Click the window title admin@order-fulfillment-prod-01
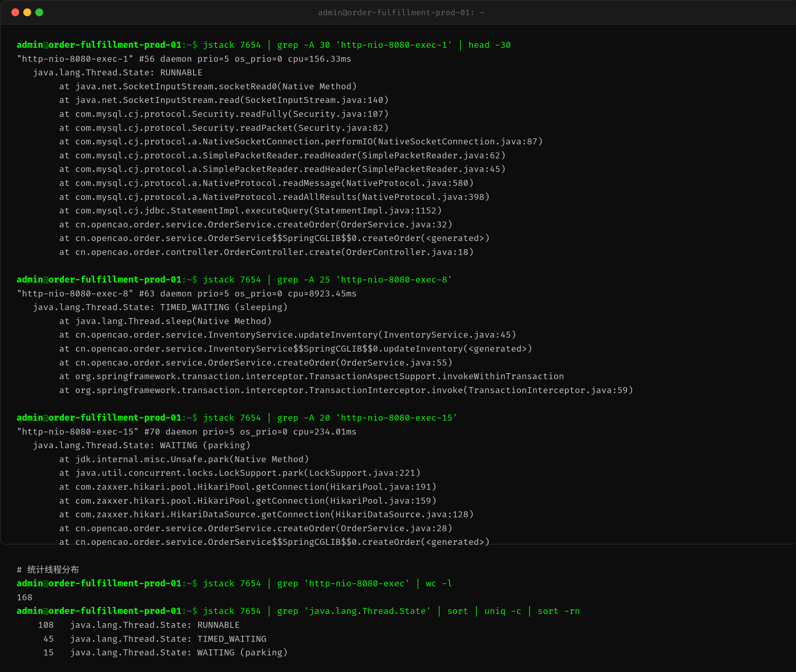The image size is (796, 672). [x=401, y=13]
